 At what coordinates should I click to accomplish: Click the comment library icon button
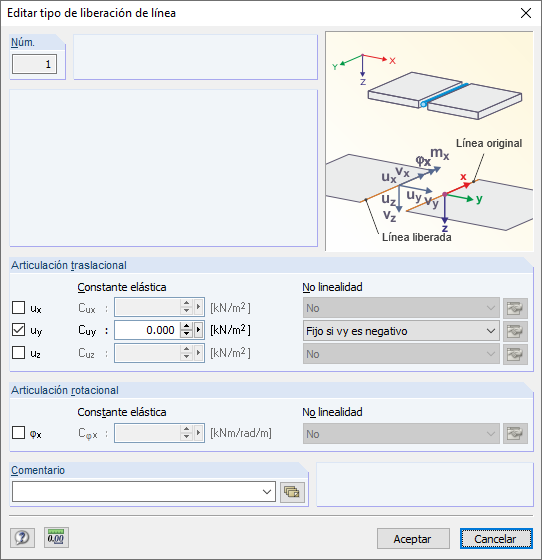tap(292, 492)
